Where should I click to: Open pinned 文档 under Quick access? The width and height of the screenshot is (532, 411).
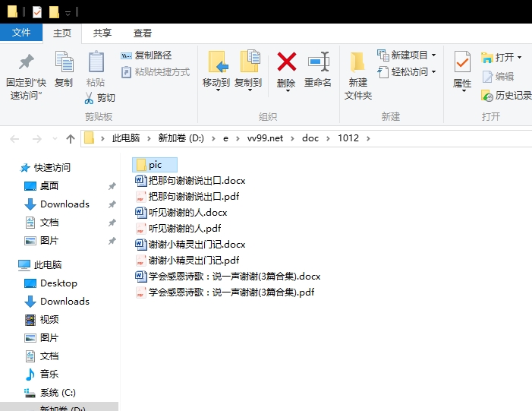(42, 223)
